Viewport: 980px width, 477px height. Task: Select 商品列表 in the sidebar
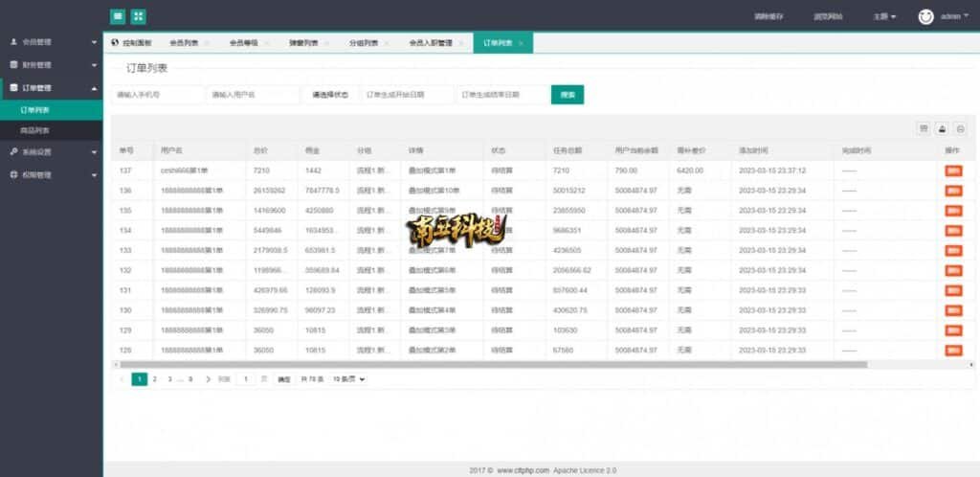pos(35,130)
